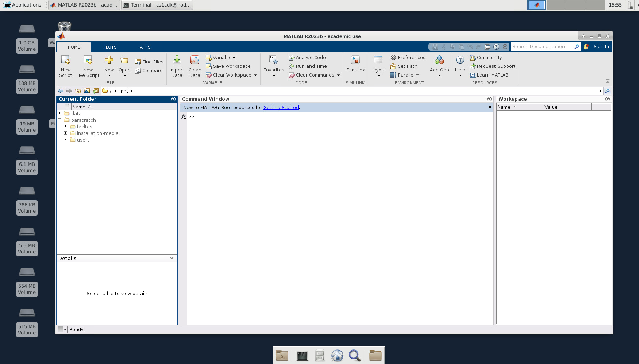639x364 pixels.
Task: Collapse the Details panel
Action: (172, 258)
